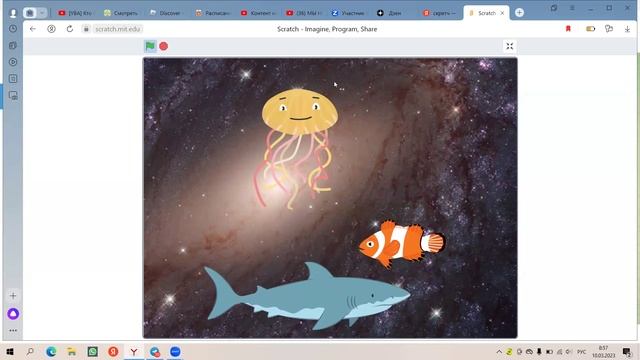Open the sidebar three-dots menu

tap(13, 331)
